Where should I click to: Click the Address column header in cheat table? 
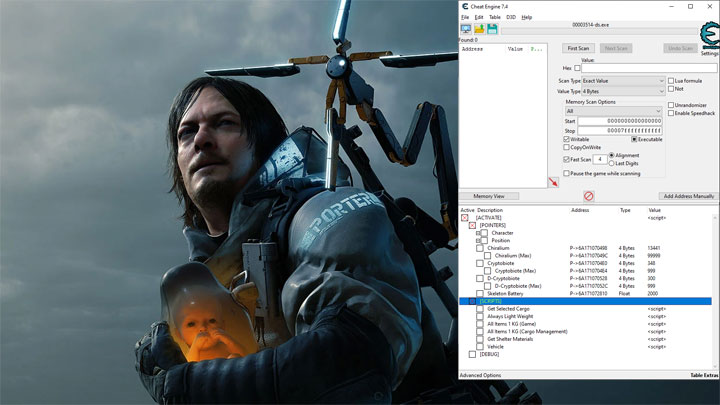point(580,210)
